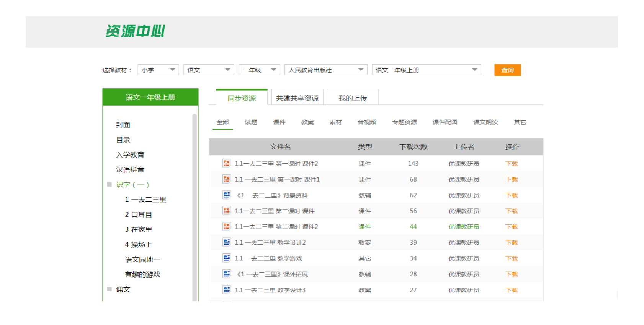Download 1.1一去二三里 第一课时 课件2
The width and height of the screenshot is (644, 325).
pos(512,164)
